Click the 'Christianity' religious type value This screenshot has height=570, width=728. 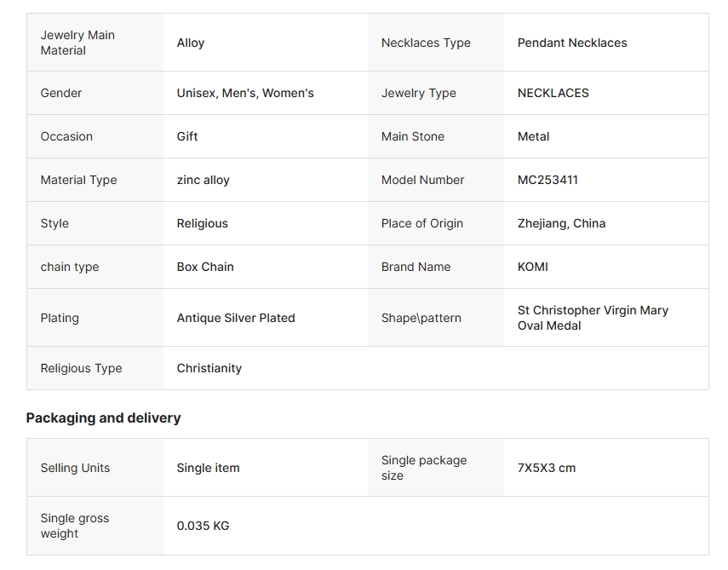pyautogui.click(x=209, y=368)
